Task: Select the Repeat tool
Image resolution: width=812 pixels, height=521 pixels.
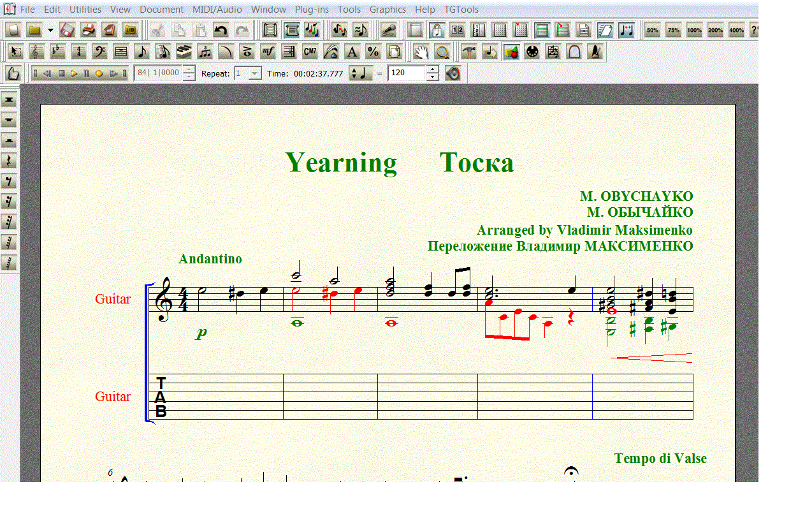Action: click(x=289, y=52)
